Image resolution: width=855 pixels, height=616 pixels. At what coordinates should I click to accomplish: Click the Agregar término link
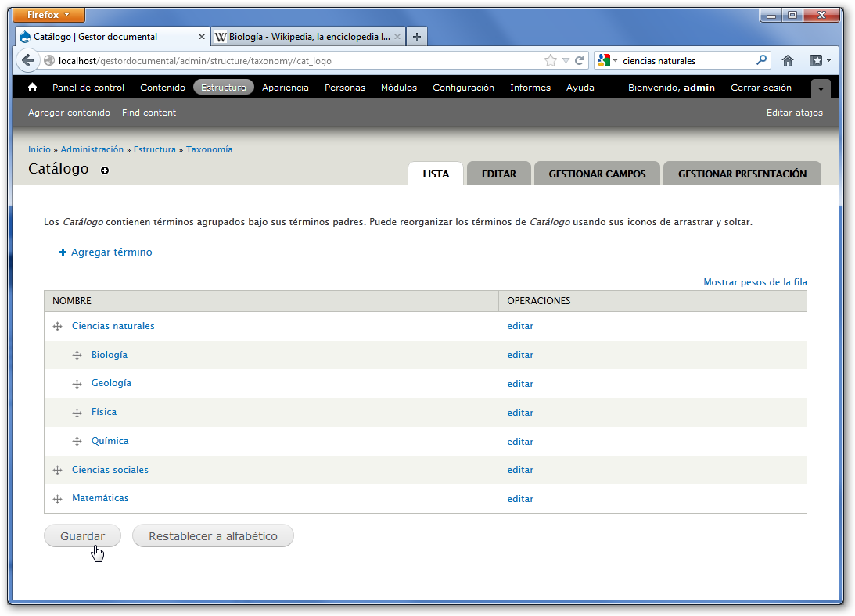click(x=111, y=252)
